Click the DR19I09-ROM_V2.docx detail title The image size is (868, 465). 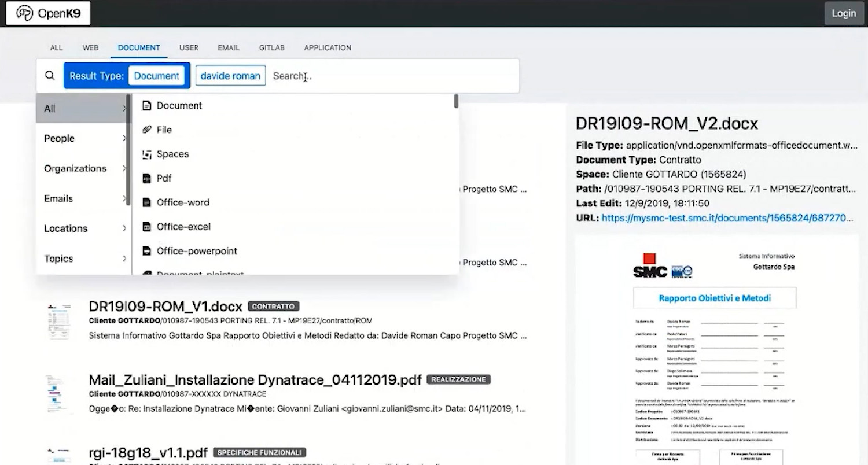[667, 124]
